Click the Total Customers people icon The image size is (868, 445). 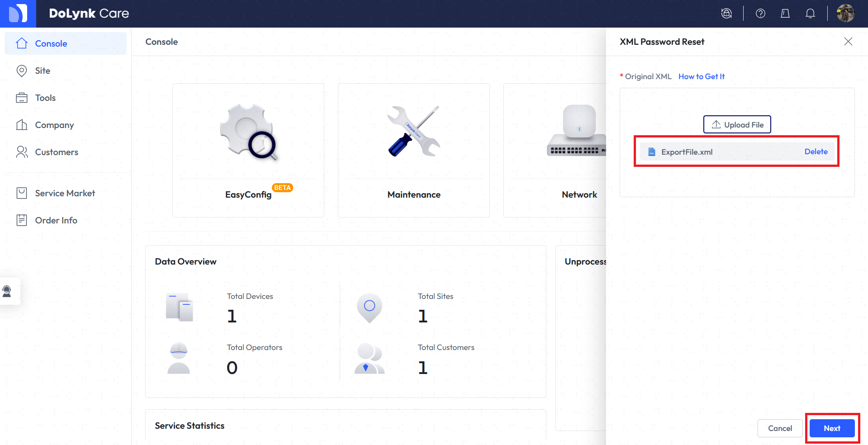pos(370,358)
